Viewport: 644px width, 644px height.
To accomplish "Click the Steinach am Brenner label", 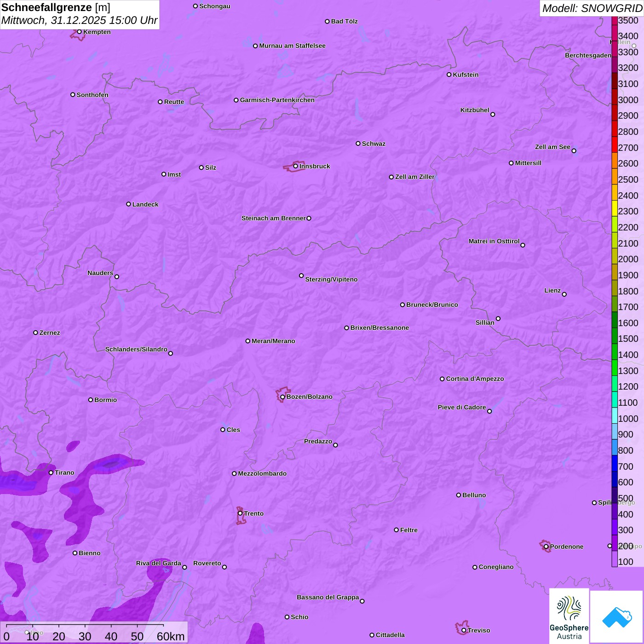I will 274,218.
